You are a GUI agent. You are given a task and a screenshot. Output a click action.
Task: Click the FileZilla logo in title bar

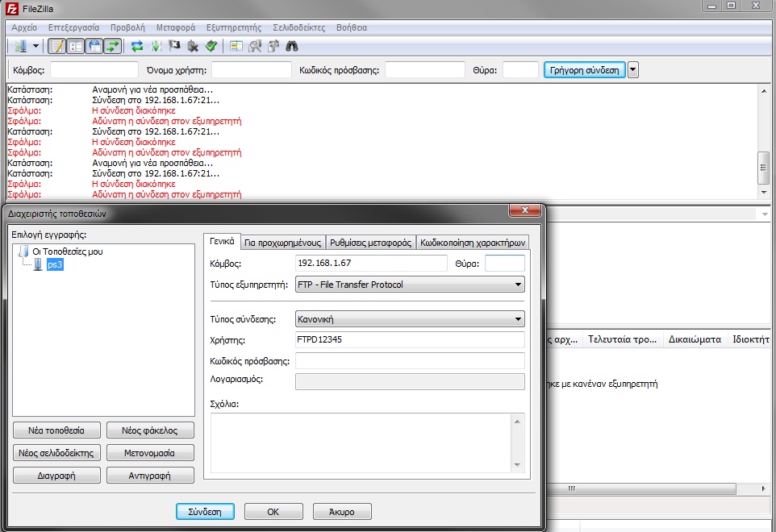coord(12,8)
